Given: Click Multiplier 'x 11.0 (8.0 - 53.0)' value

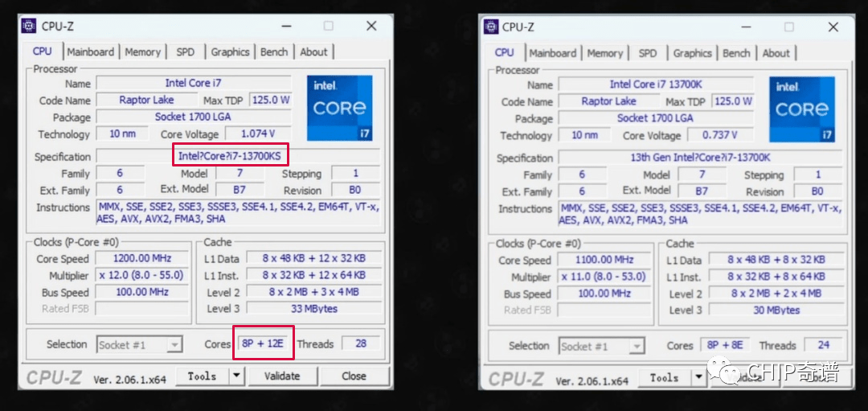Looking at the screenshot, I should coord(604,277).
